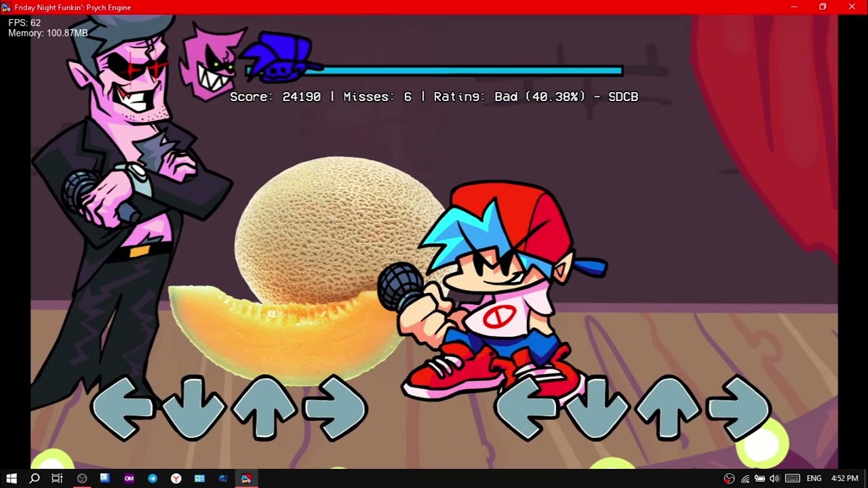Viewport: 868px width, 488px height.
Task: Open the purple OM app in taskbar
Action: pos(129,479)
